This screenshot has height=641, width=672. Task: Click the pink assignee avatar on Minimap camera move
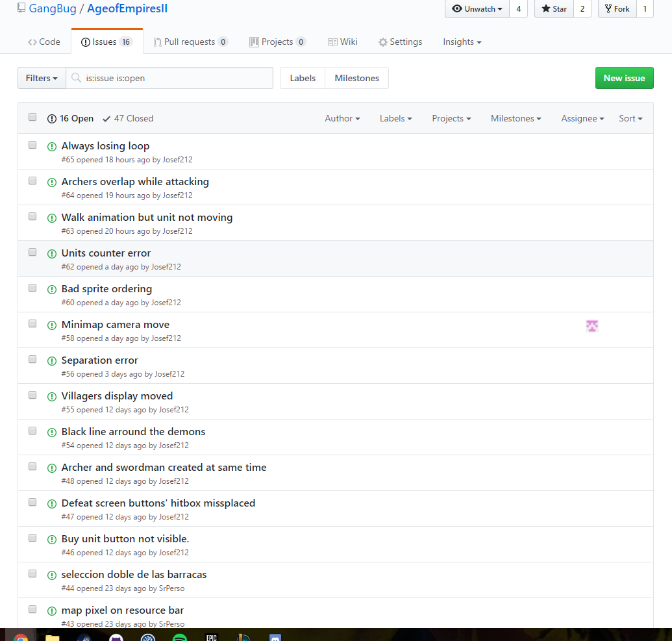(592, 326)
